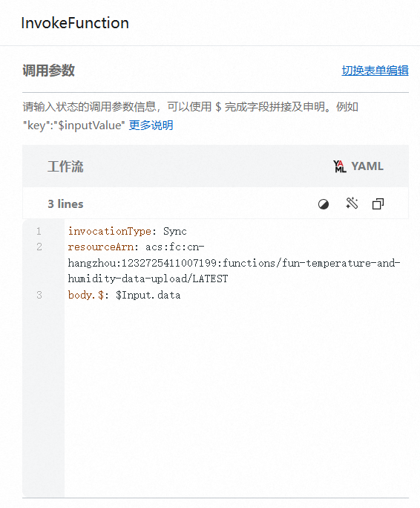Image resolution: width=420 pixels, height=508 pixels.
Task: Click the empty code editor area below line 3
Action: coord(237,400)
